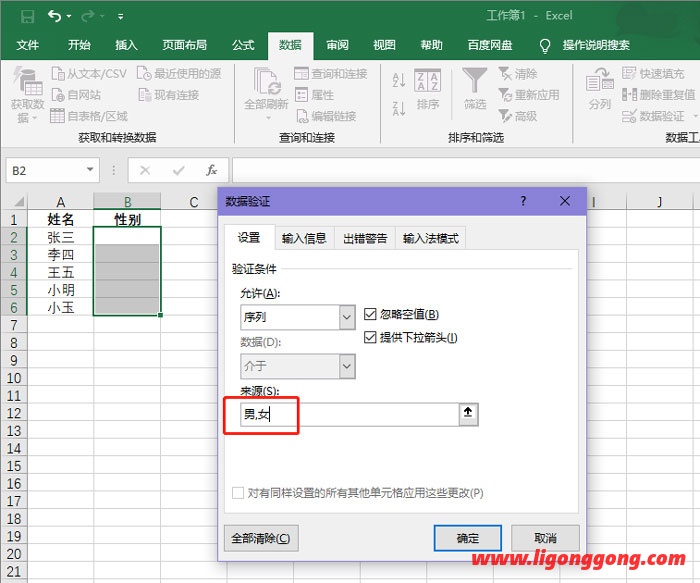This screenshot has width=700, height=583.
Task: Click the 编辑链接 icon
Action: tap(302, 116)
